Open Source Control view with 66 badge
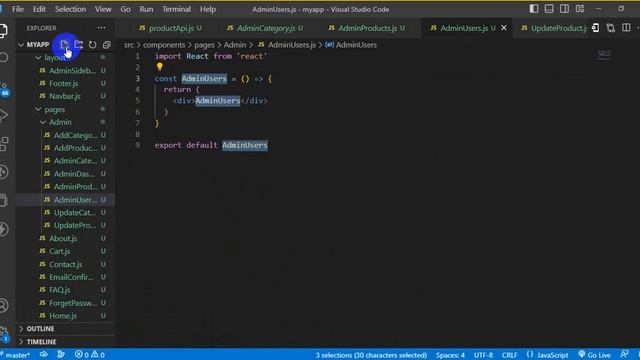Image resolution: width=640 pixels, height=360 pixels. 4,89
